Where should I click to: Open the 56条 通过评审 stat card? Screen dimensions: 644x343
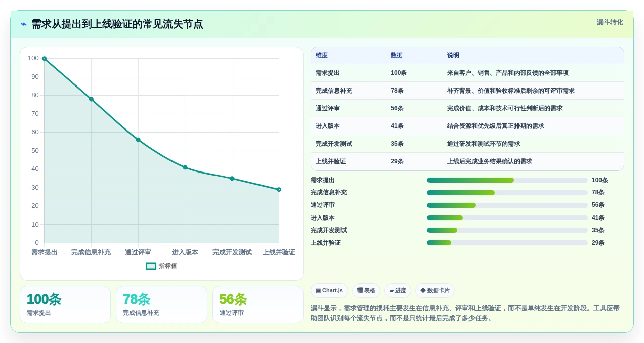[x=258, y=305]
